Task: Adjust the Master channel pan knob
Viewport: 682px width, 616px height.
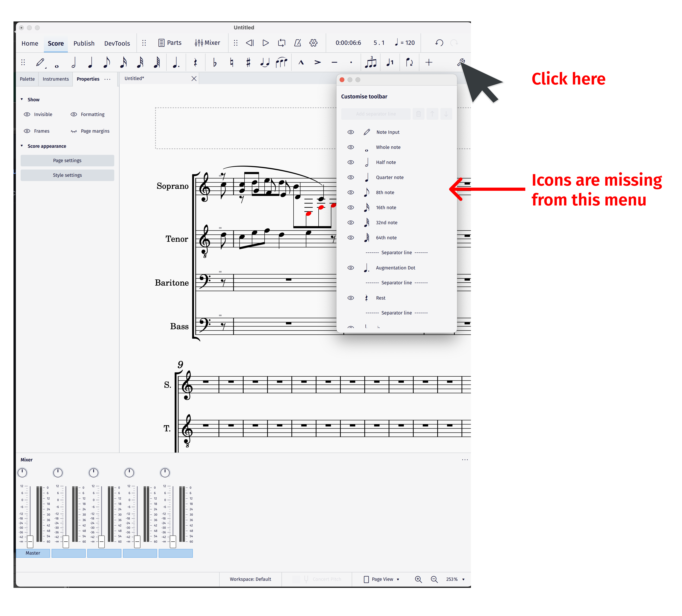Action: pos(22,473)
